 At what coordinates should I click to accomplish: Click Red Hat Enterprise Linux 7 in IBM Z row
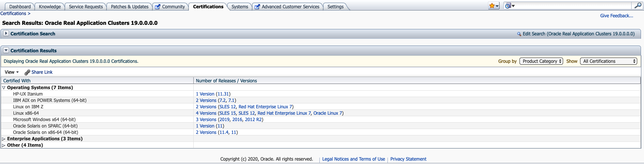click(x=265, y=107)
